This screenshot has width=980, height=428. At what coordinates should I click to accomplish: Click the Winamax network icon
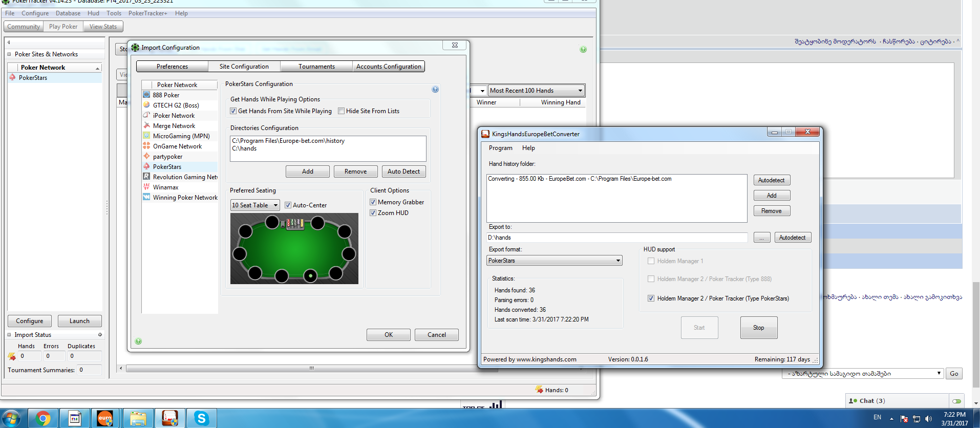pos(146,187)
